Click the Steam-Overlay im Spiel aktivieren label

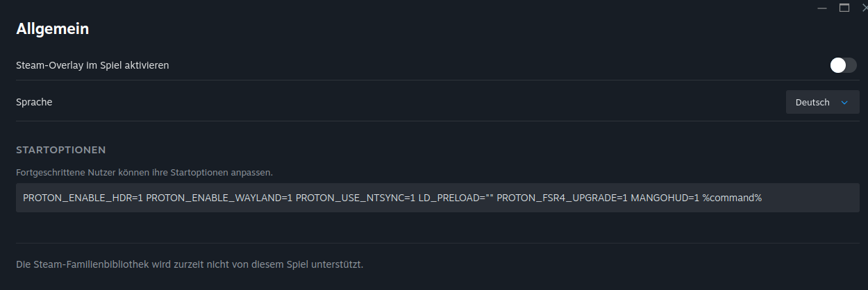(92, 65)
